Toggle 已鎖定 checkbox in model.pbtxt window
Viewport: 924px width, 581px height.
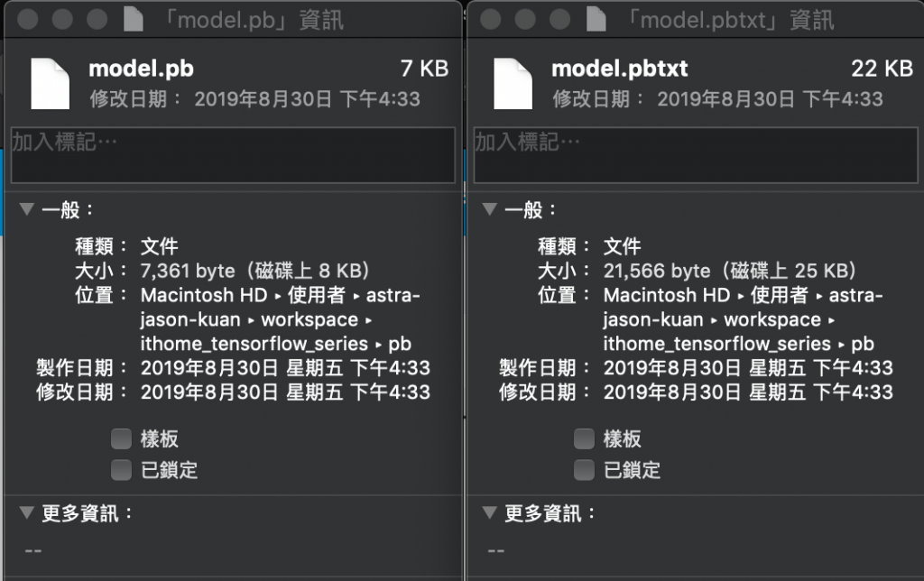point(584,470)
